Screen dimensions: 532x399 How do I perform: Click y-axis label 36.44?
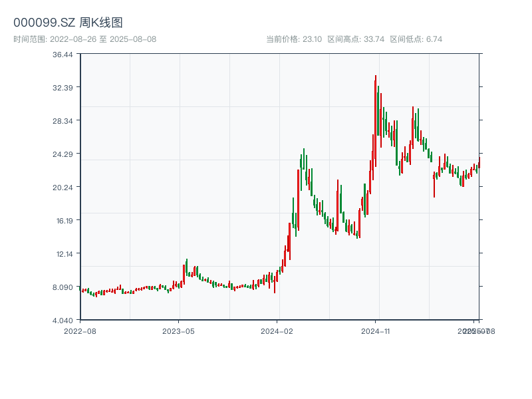pos(63,55)
